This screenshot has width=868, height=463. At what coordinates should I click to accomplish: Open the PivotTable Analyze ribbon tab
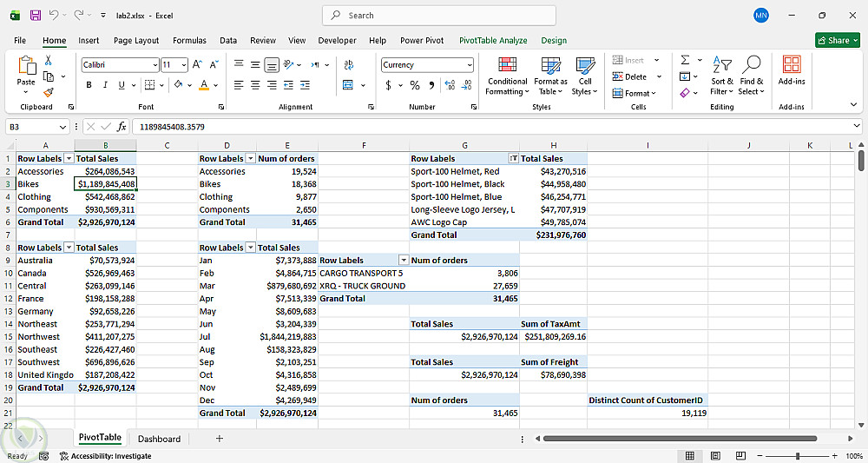pyautogui.click(x=493, y=40)
